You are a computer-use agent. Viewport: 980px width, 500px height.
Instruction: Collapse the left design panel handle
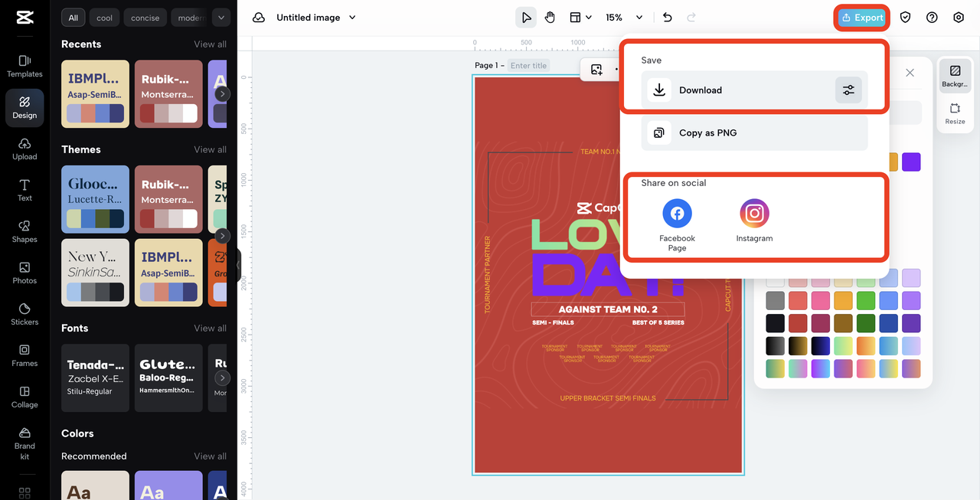click(x=238, y=265)
